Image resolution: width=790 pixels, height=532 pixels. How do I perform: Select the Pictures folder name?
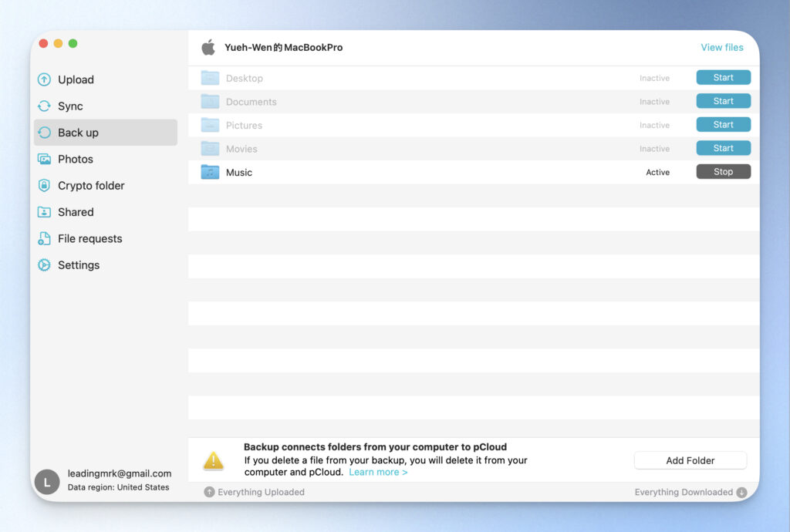tap(244, 126)
